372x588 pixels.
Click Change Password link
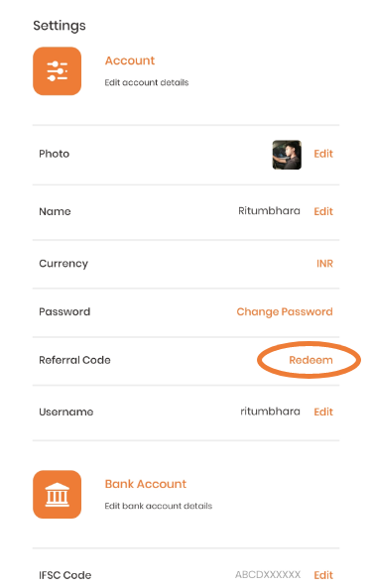285,311
